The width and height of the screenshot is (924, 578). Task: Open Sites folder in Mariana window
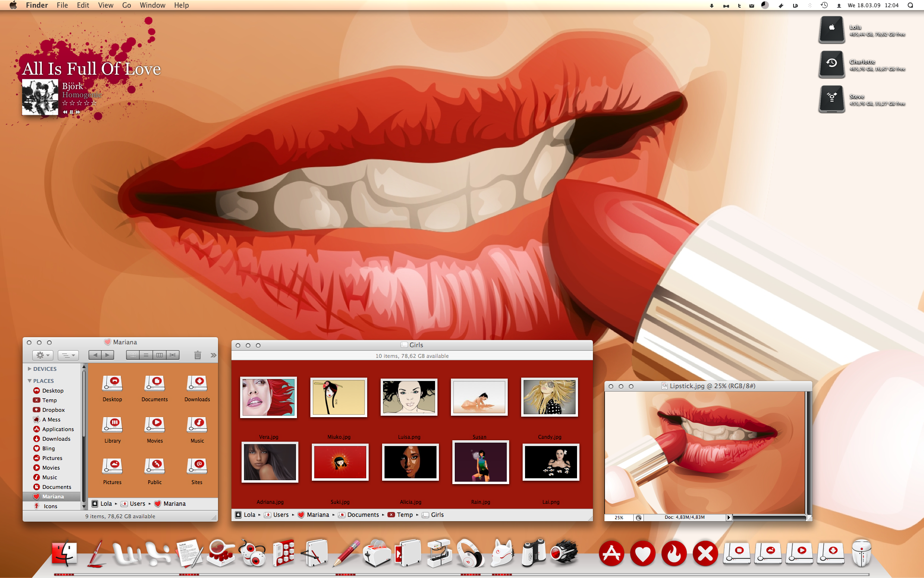coord(197,472)
